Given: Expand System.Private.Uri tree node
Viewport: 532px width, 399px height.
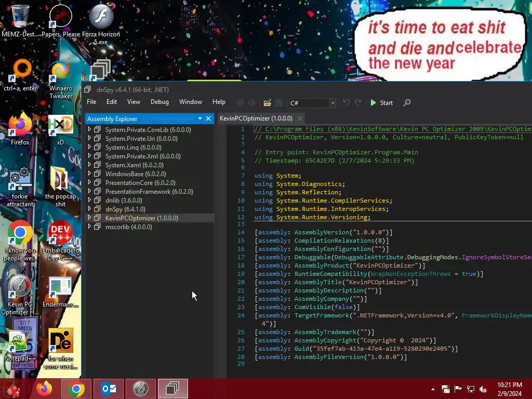Looking at the screenshot, I should [x=89, y=138].
